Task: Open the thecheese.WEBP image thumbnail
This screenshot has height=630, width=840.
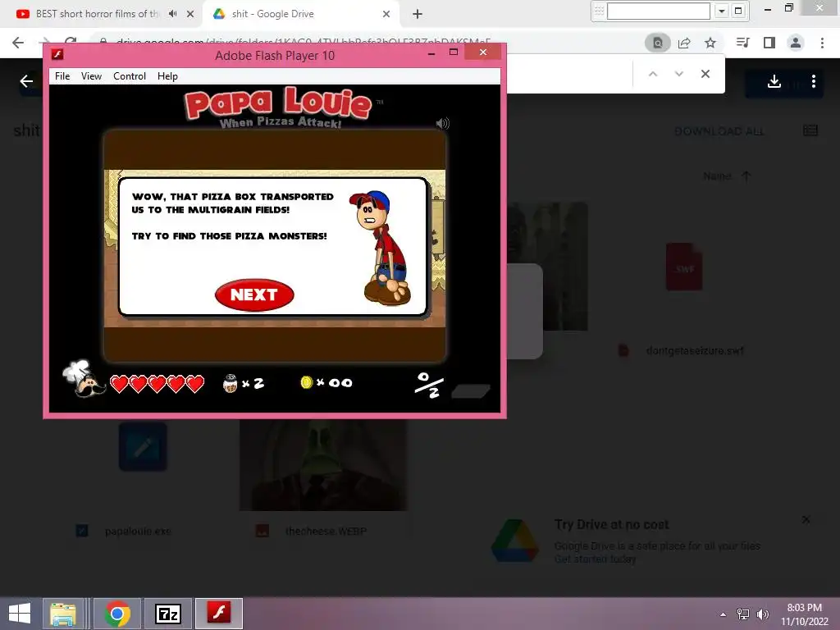Action: coord(323,465)
